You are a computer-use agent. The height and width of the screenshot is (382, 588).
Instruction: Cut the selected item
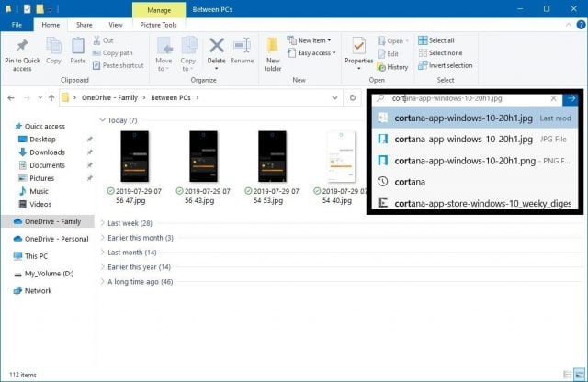[103, 40]
